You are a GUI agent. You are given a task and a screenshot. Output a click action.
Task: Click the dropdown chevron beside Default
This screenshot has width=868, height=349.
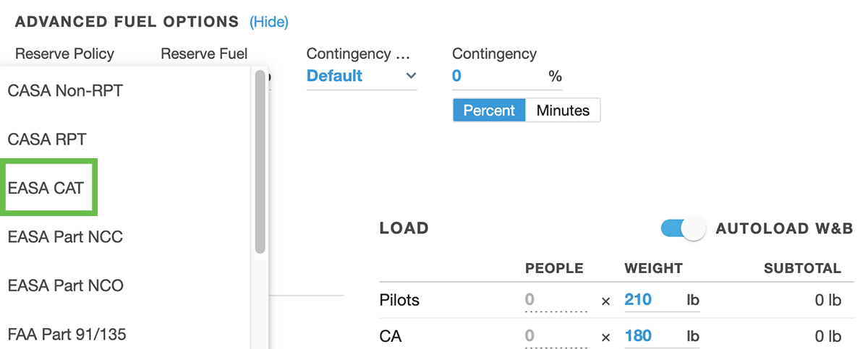tap(411, 76)
